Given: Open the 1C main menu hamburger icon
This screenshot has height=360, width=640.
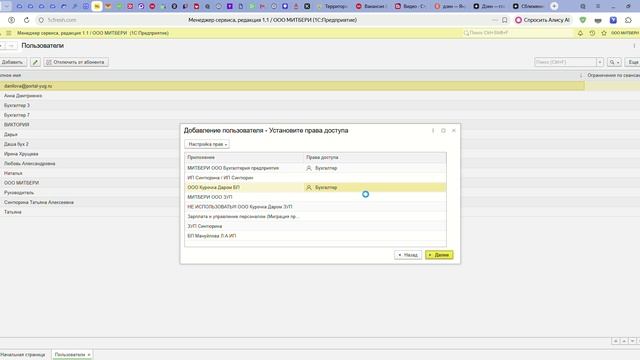Looking at the screenshot, I should 9,33.
